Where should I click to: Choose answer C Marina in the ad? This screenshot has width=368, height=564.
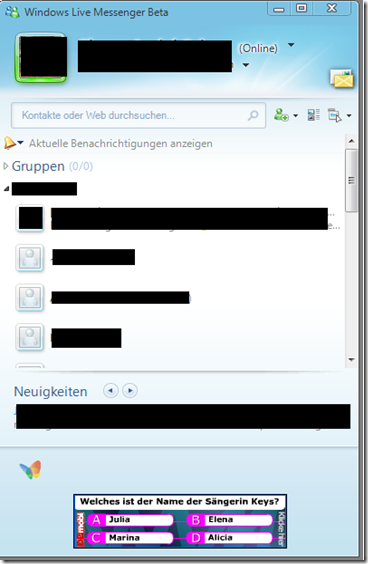[x=130, y=538]
